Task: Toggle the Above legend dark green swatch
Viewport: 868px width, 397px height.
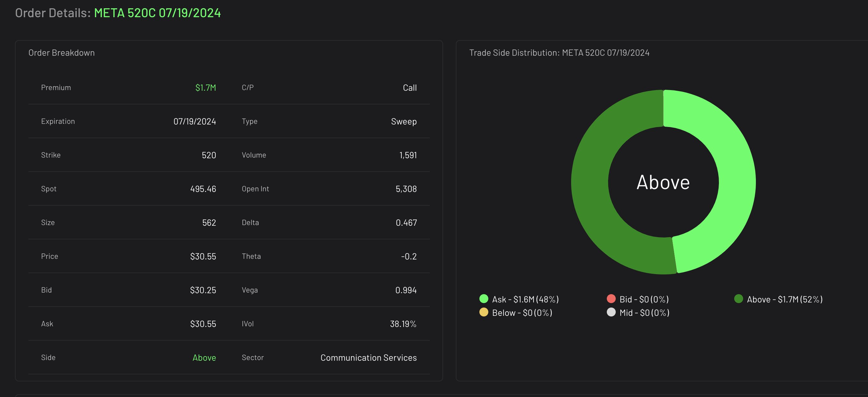Action: 738,299
